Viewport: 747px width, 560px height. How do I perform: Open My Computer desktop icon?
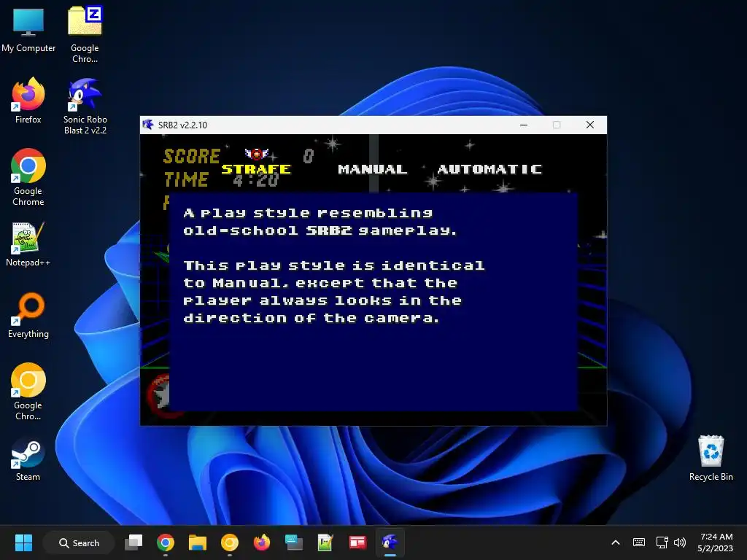pos(28,30)
